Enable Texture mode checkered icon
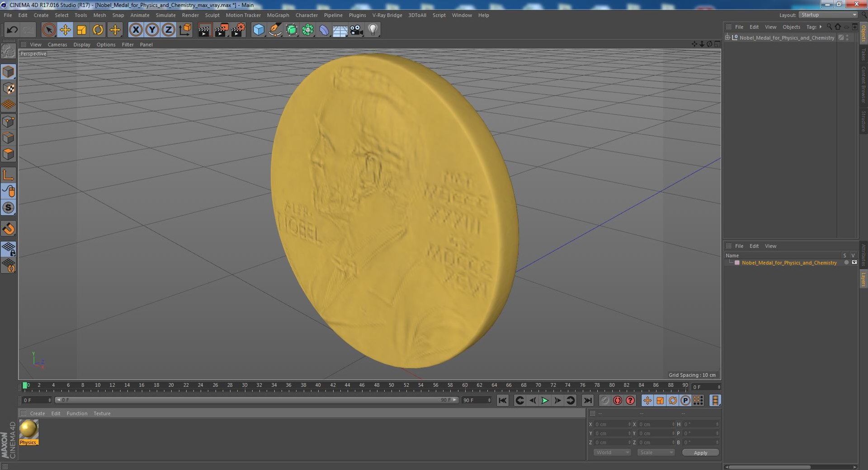Viewport: 868px width, 470px height. tap(9, 88)
